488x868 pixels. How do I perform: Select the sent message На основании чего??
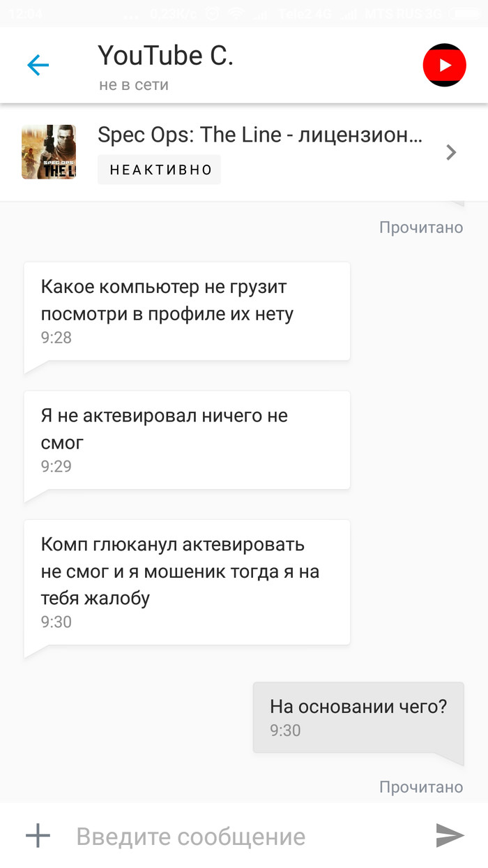click(x=358, y=717)
